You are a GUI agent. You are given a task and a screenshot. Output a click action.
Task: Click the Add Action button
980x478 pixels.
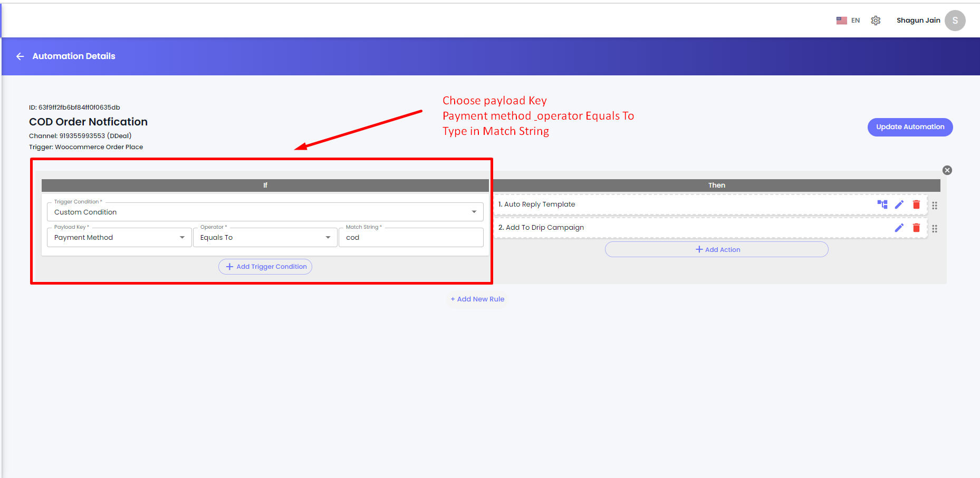point(716,250)
